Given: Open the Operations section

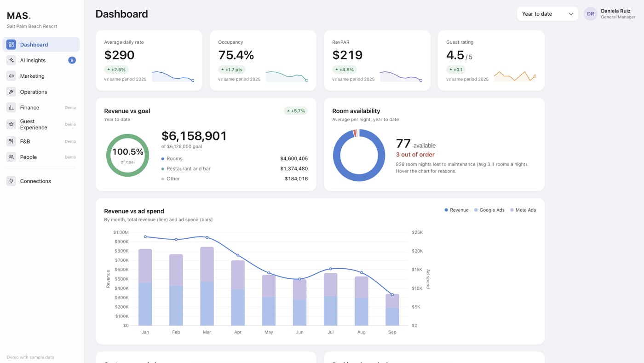Looking at the screenshot, I should [41, 92].
